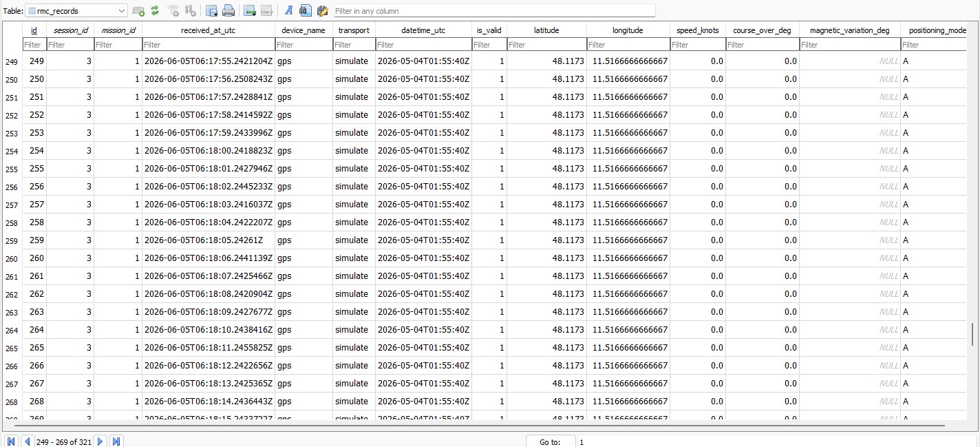Image resolution: width=980 pixels, height=447 pixels.
Task: Select cell '2026-06-05T06:18:14.2436443Z'
Action: pyautogui.click(x=209, y=402)
